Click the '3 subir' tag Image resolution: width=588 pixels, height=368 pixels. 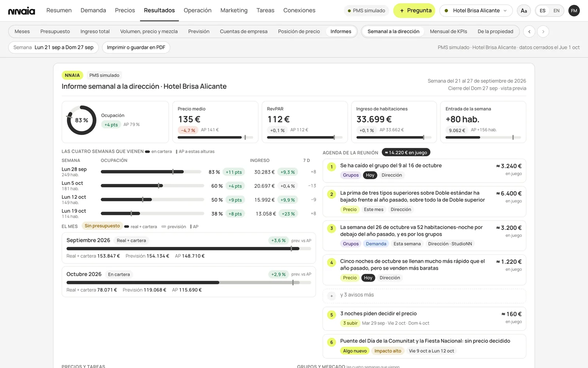pos(350,323)
